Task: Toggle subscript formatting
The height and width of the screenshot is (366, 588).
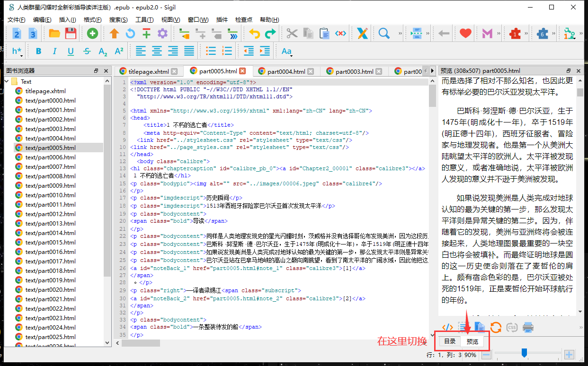Action: tap(103, 51)
